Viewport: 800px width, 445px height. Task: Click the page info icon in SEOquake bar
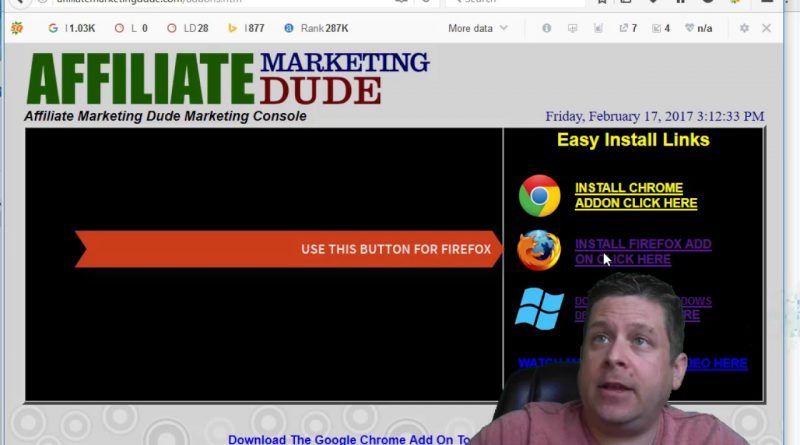(546, 28)
